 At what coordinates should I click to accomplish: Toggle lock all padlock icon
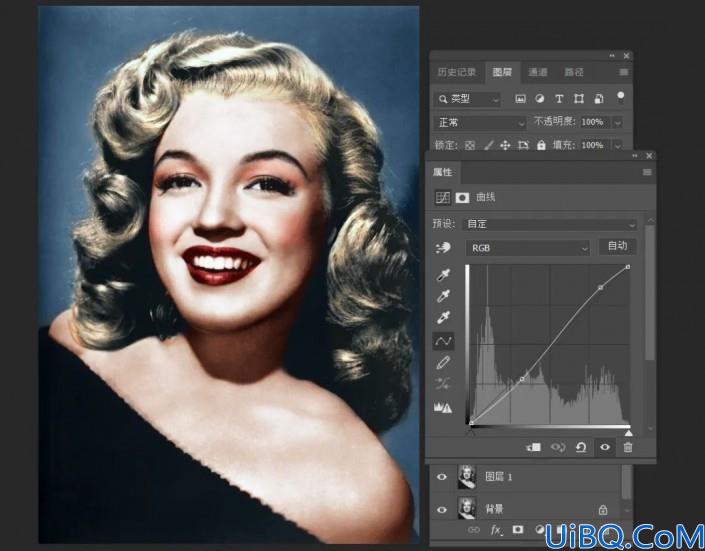click(541, 145)
